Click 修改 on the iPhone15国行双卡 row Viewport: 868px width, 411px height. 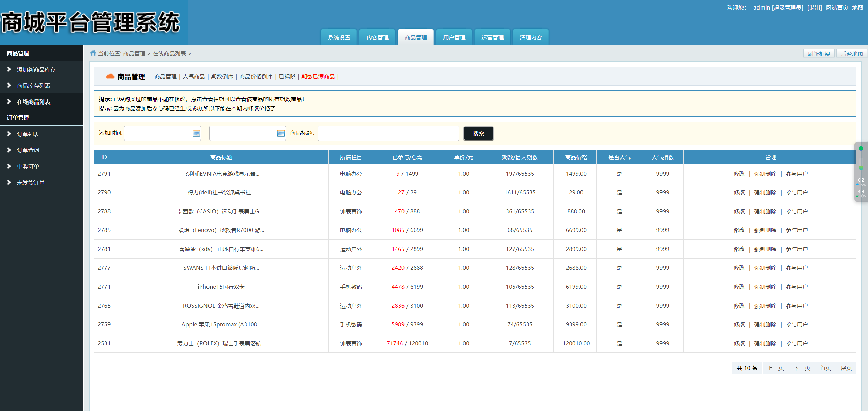(x=739, y=286)
